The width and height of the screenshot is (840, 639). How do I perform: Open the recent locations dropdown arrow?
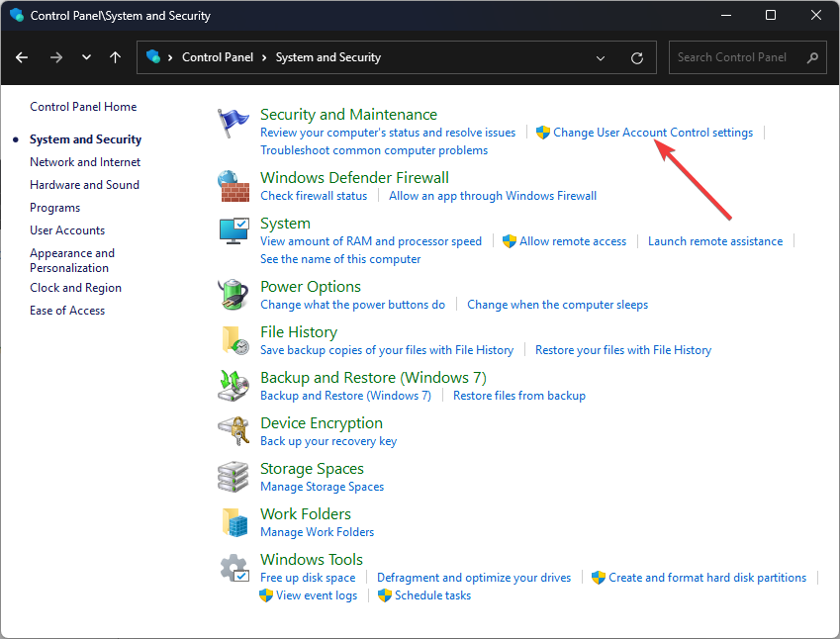(87, 57)
